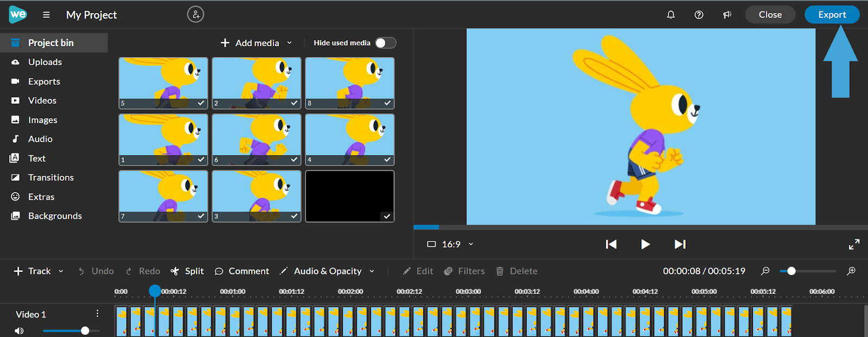Toggle the Hide used media switch

(x=386, y=43)
